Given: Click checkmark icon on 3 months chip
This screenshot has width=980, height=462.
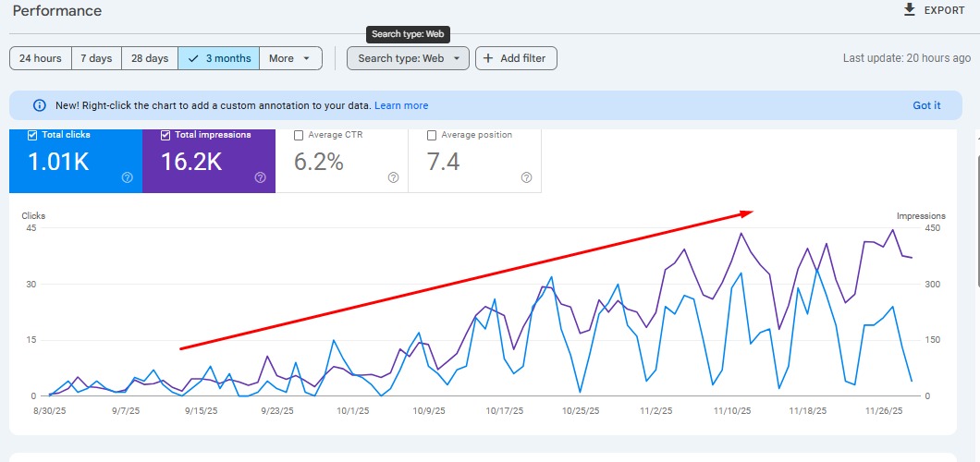Looking at the screenshot, I should (192, 58).
